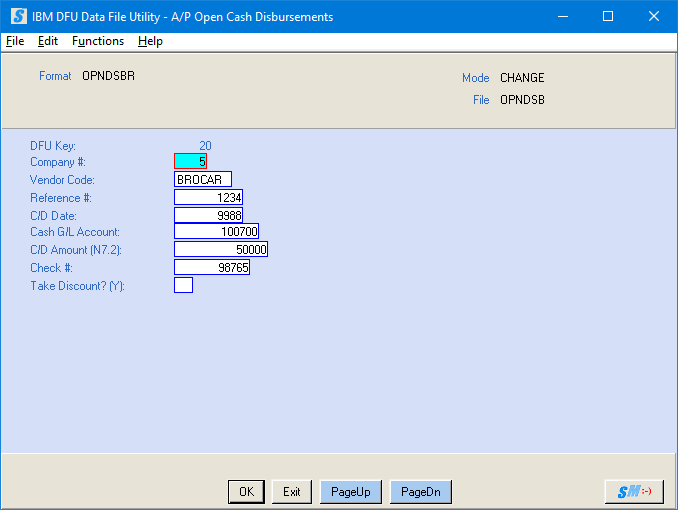Click the Format value OPNDSBR
The height and width of the screenshot is (510, 678).
109,76
